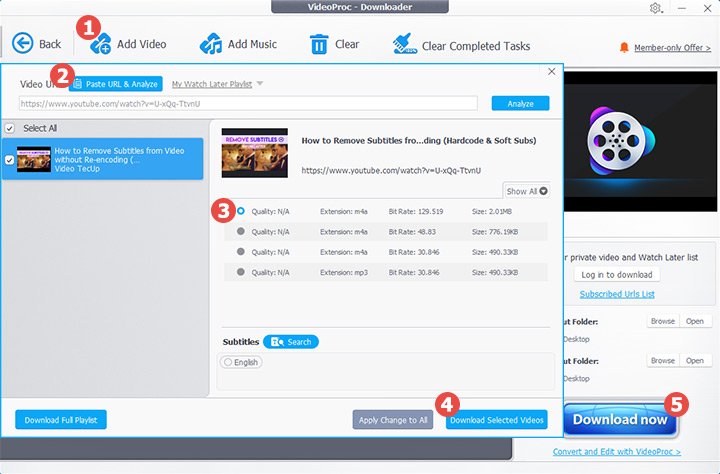This screenshot has width=720, height=474.
Task: Open the Subscribed Urls List link
Action: coord(617,294)
